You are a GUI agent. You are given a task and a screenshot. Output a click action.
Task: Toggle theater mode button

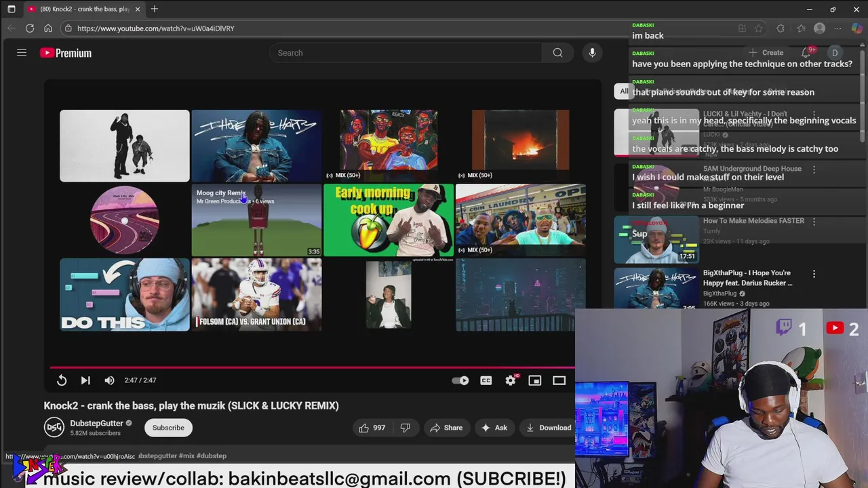(x=559, y=380)
